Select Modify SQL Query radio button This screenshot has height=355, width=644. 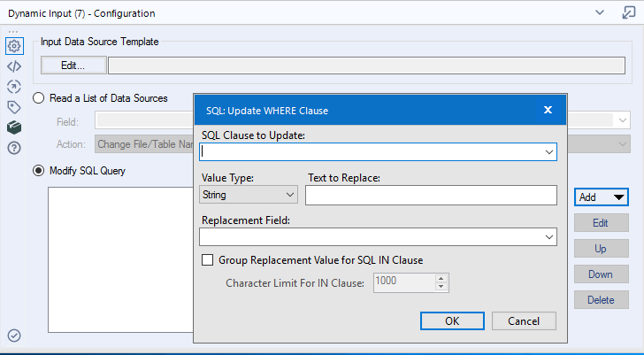[x=38, y=171]
